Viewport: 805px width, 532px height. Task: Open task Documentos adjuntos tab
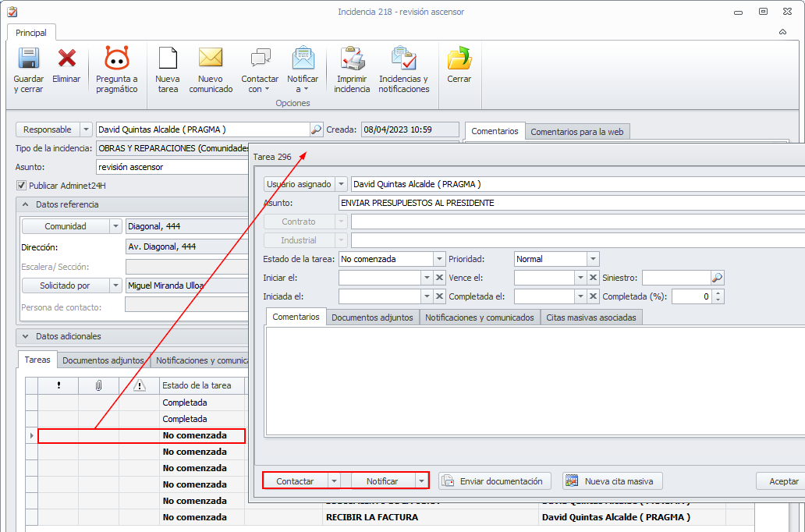[372, 317]
